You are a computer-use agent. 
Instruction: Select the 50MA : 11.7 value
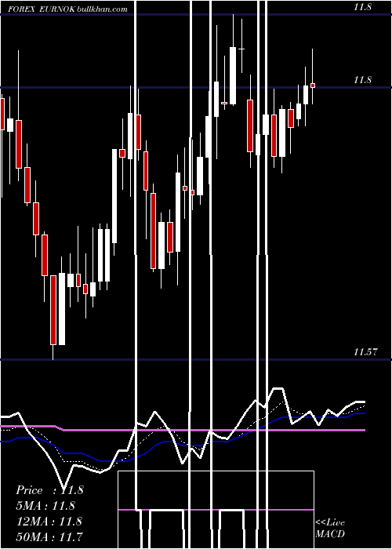tap(49, 536)
